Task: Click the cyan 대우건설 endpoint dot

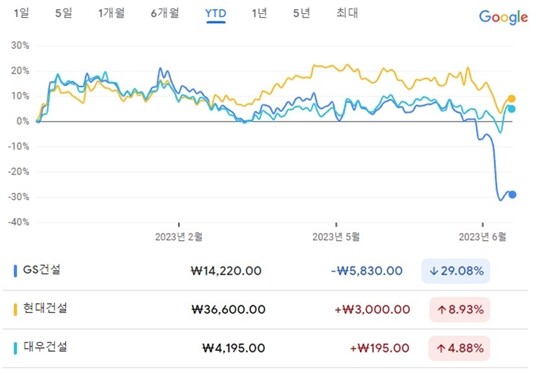Action: coord(511,109)
